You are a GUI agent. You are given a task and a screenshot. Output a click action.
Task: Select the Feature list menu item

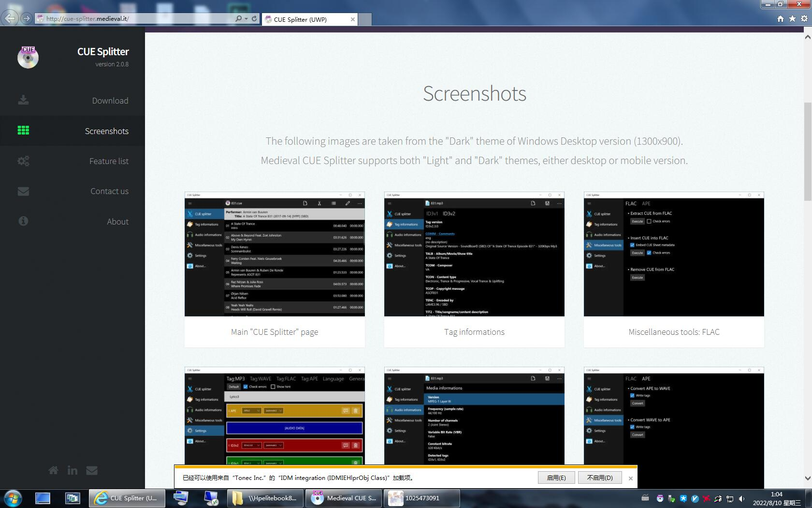coord(72,161)
